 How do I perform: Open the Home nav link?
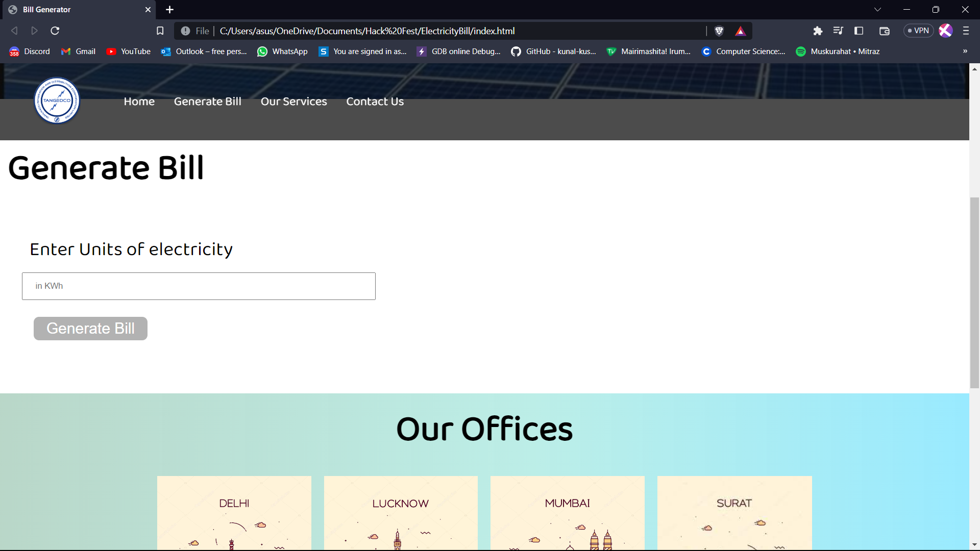pos(139,102)
